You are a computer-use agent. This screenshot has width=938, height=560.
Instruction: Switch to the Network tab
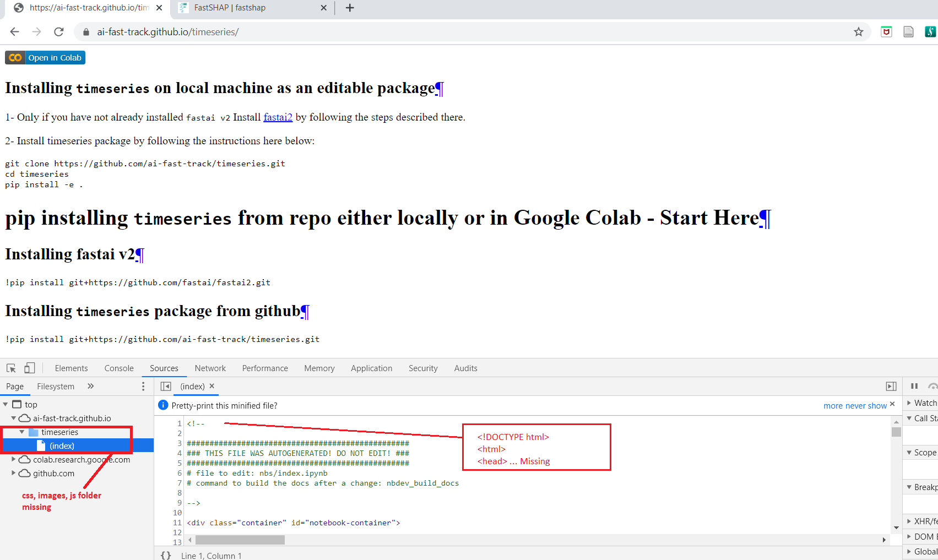210,368
